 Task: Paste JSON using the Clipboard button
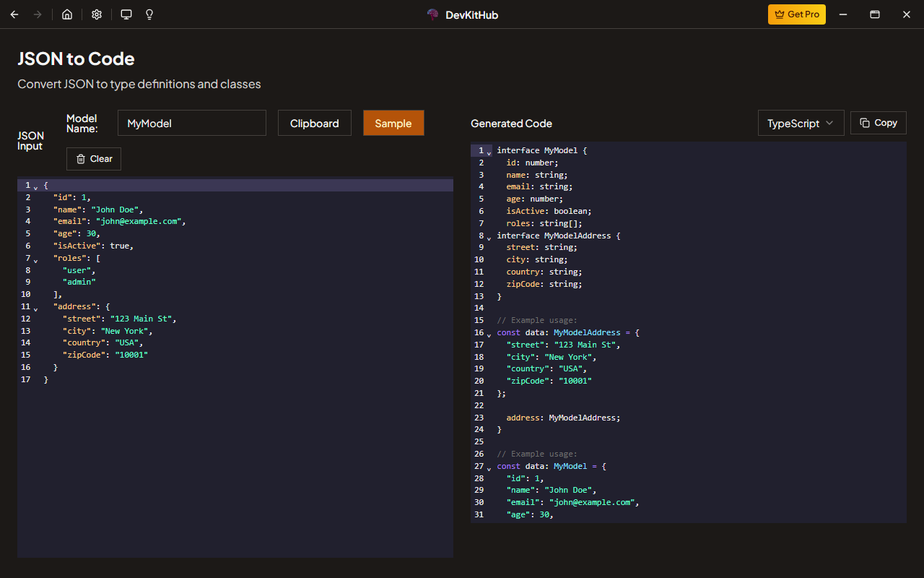click(x=315, y=123)
